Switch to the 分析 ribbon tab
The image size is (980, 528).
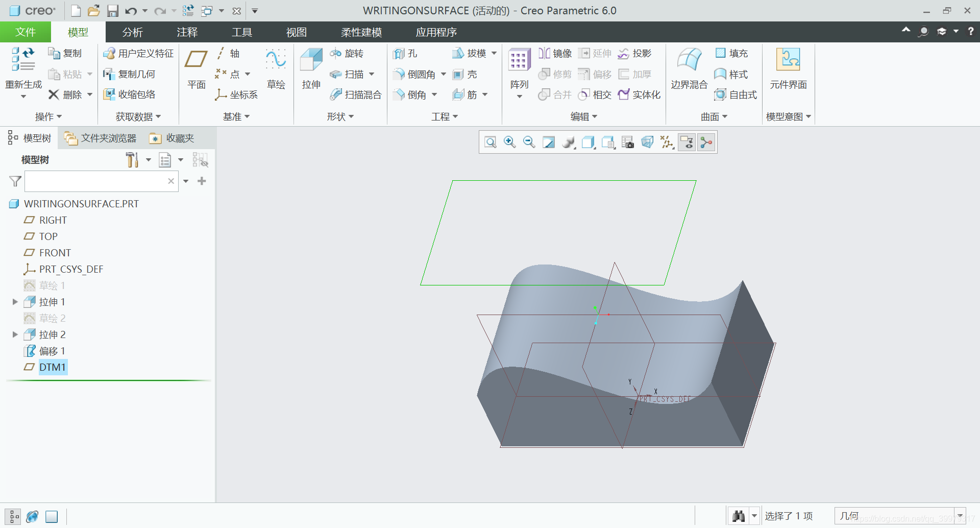point(133,32)
